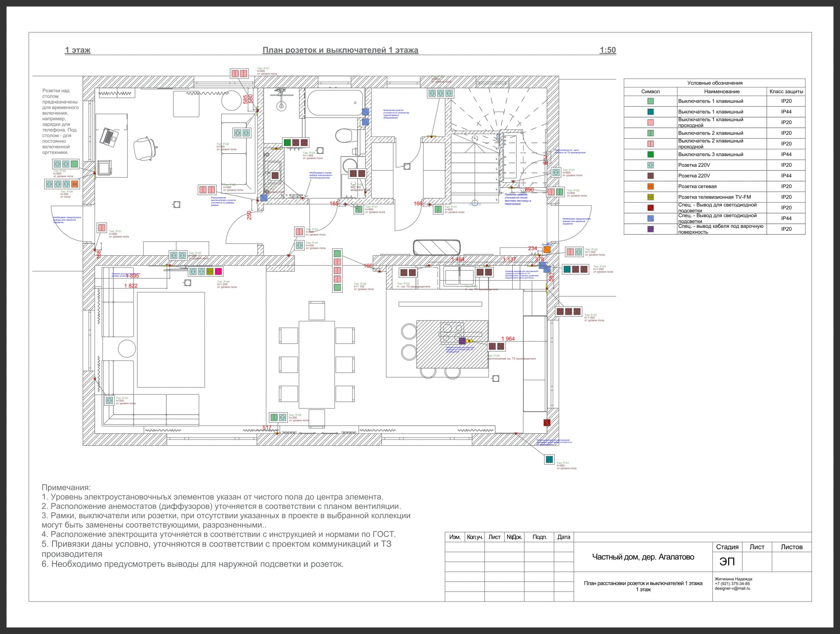Click the 'Подп.' title block cell
Viewport: 840px width, 634px height.
coord(539,537)
